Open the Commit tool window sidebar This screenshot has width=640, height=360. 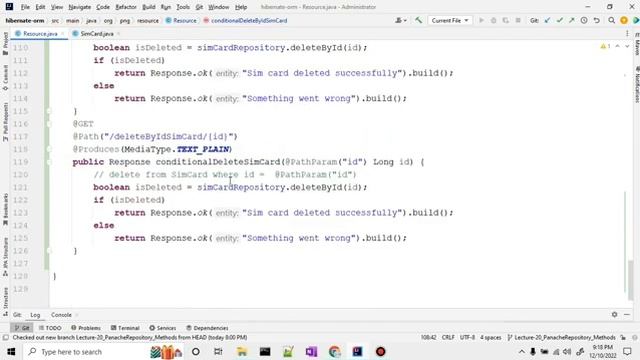5,78
